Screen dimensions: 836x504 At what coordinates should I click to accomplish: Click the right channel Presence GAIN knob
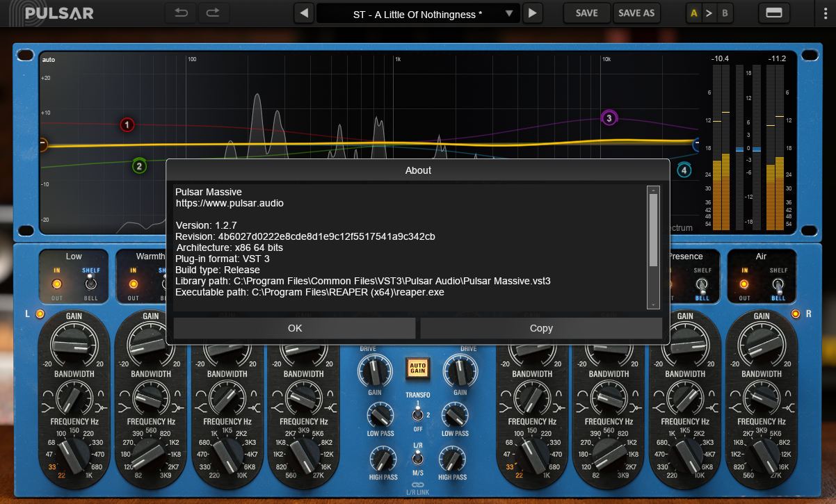point(685,344)
